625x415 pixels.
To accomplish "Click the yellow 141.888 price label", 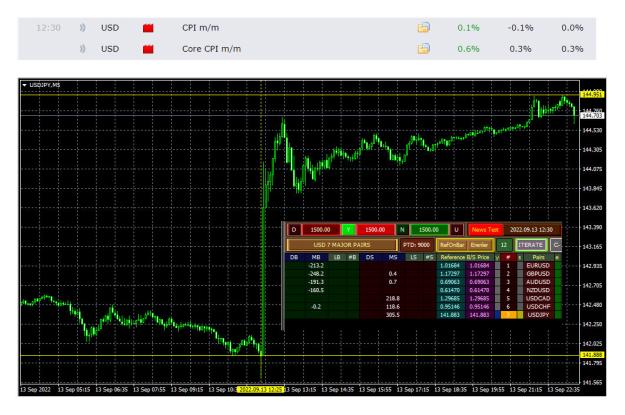I will [x=592, y=355].
